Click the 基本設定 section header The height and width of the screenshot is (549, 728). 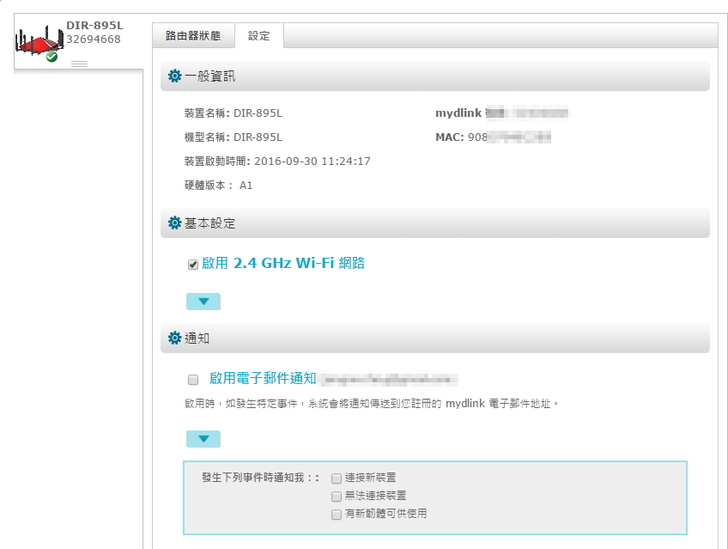435,223
